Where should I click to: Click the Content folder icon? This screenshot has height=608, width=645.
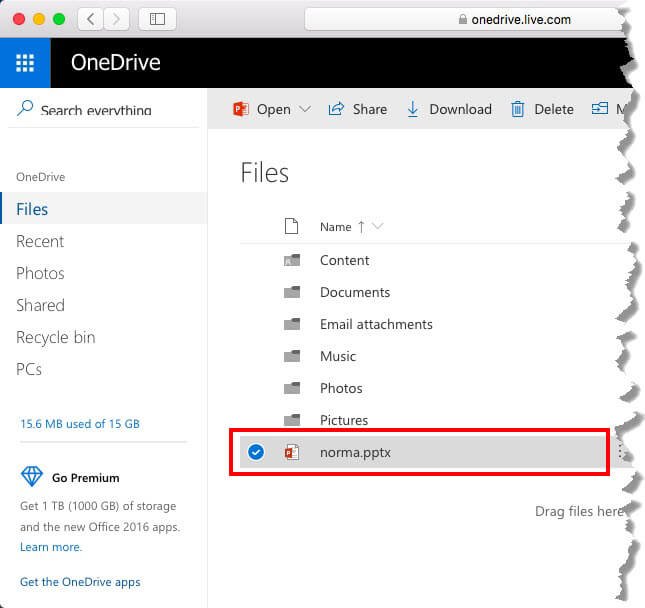tap(292, 260)
